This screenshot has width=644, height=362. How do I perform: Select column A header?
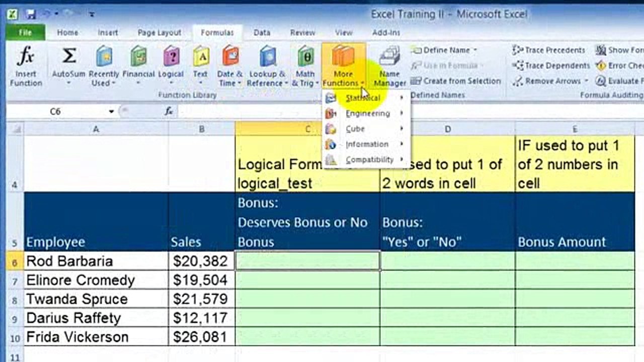(96, 129)
